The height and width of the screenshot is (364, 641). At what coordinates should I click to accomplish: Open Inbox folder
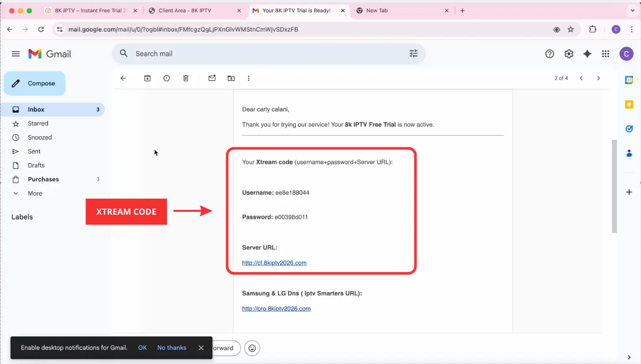coord(52,109)
